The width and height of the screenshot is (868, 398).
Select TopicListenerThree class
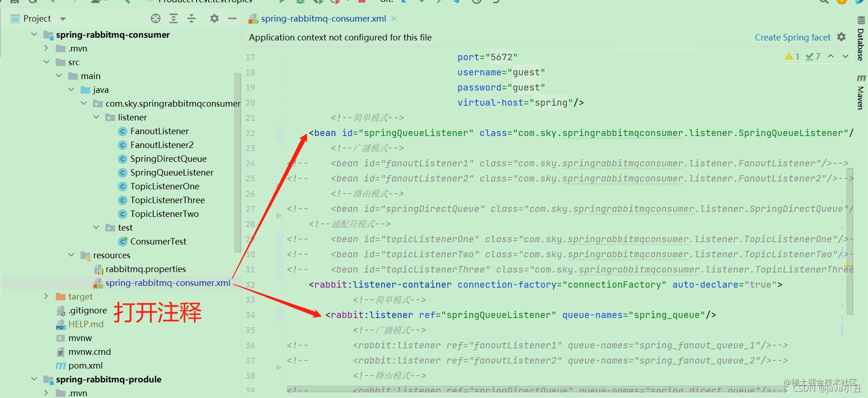[167, 200]
